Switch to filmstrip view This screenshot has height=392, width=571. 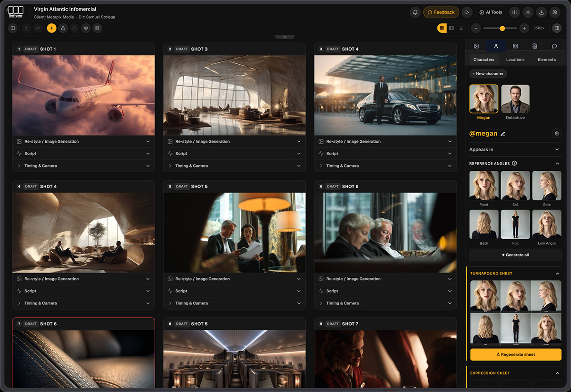[452, 28]
